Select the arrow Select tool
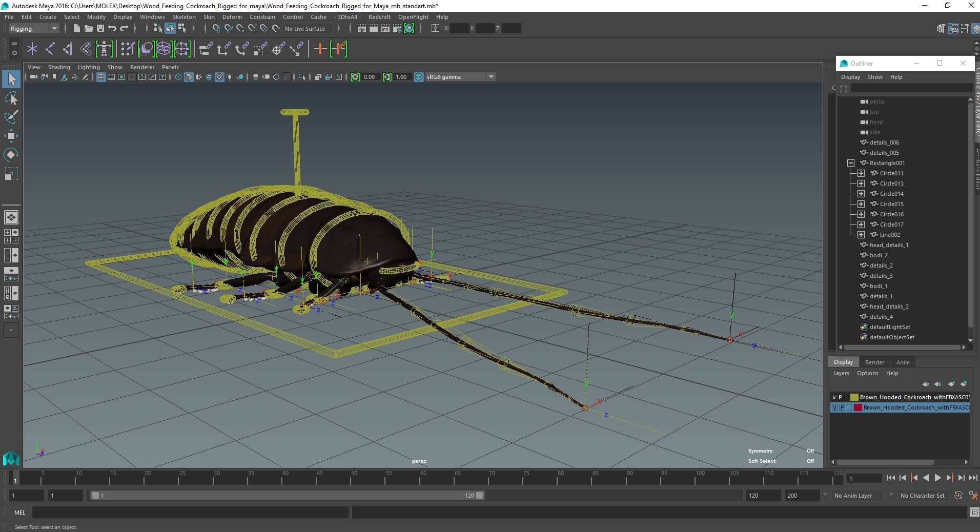The width and height of the screenshot is (980, 532). point(11,79)
